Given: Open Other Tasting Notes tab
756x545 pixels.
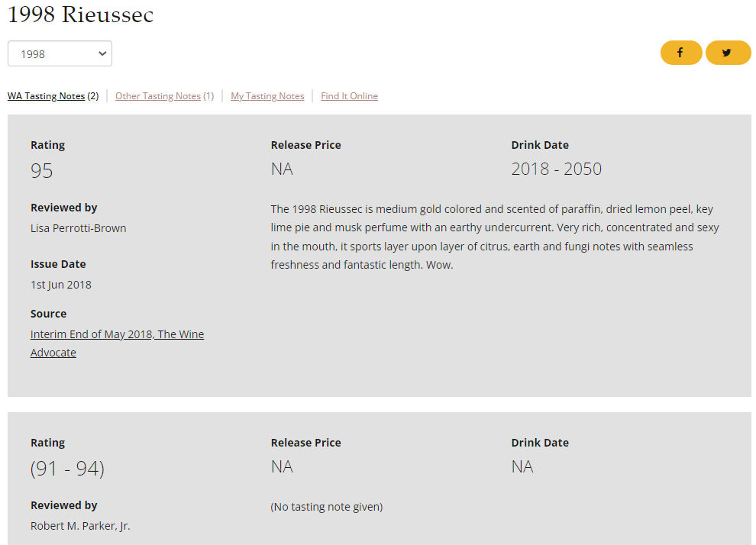Looking at the screenshot, I should (157, 96).
